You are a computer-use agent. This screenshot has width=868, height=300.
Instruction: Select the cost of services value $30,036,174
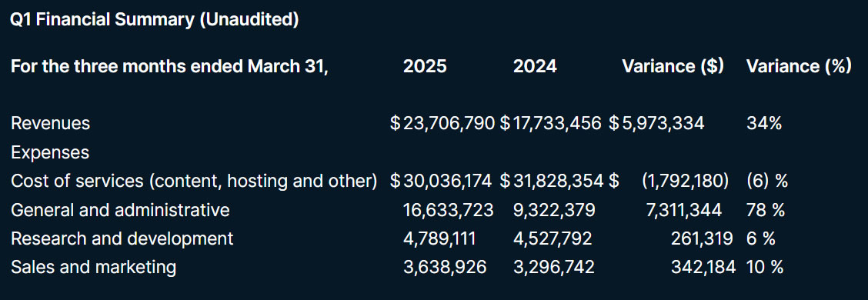coord(442,181)
